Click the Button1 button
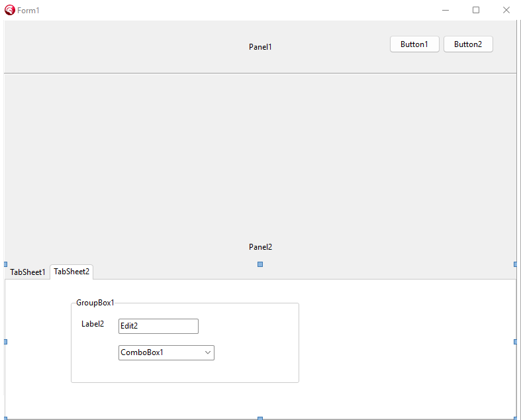521x420 pixels. 414,44
